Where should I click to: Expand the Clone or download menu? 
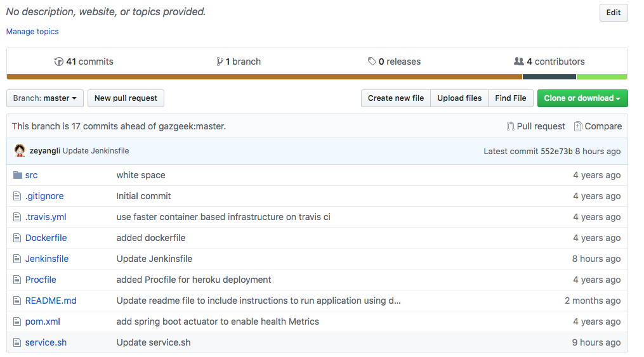[582, 98]
